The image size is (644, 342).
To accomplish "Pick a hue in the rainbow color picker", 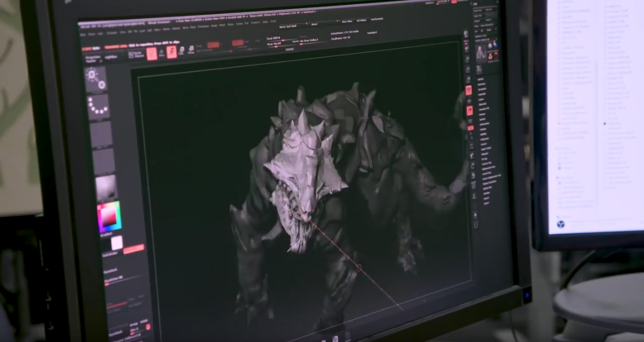I will [x=110, y=217].
